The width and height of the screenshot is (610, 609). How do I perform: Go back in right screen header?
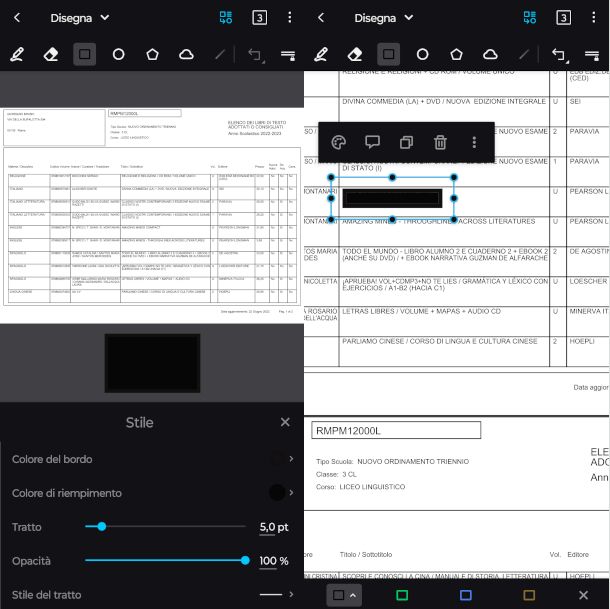(x=321, y=18)
